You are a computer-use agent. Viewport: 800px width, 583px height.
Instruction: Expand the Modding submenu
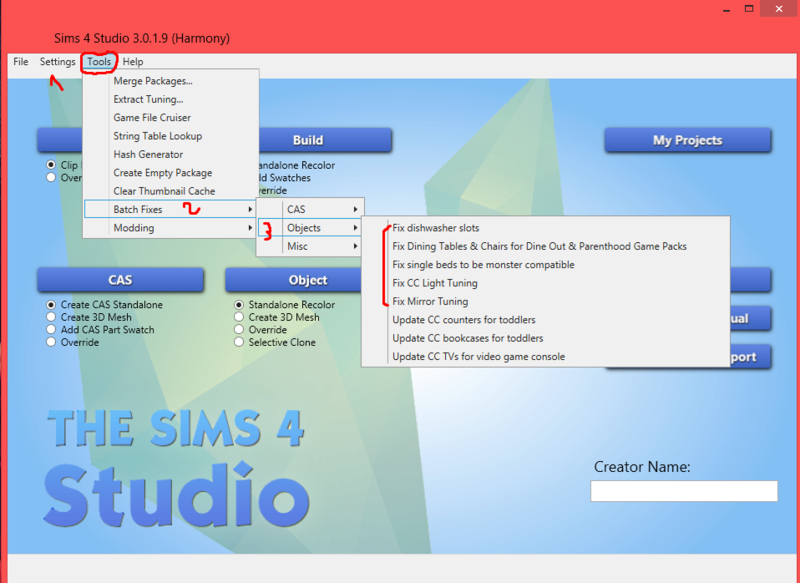click(x=171, y=227)
